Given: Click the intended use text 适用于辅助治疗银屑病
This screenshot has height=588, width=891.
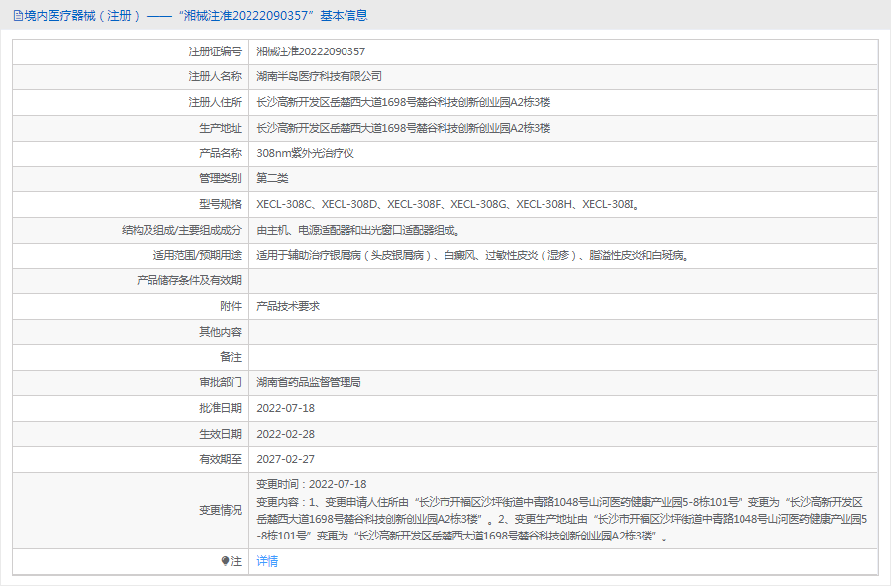Looking at the screenshot, I should (x=473, y=255).
